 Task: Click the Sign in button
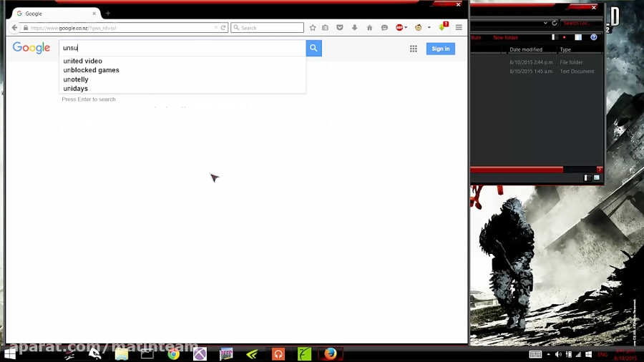[440, 49]
